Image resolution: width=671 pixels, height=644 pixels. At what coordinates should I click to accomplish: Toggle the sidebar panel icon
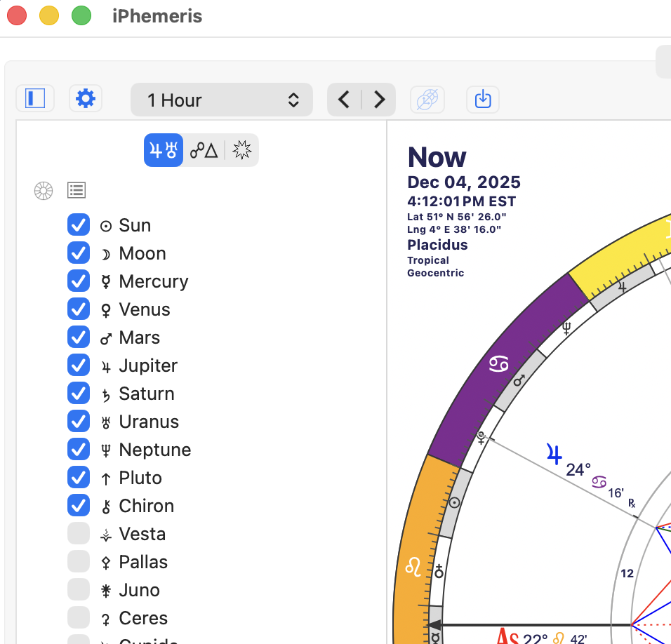click(35, 99)
